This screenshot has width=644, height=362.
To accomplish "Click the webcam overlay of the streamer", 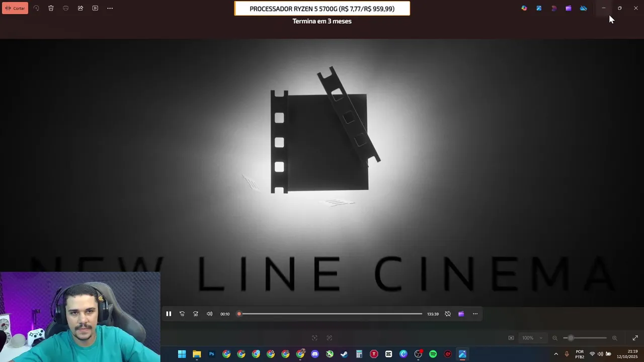I will (80, 317).
